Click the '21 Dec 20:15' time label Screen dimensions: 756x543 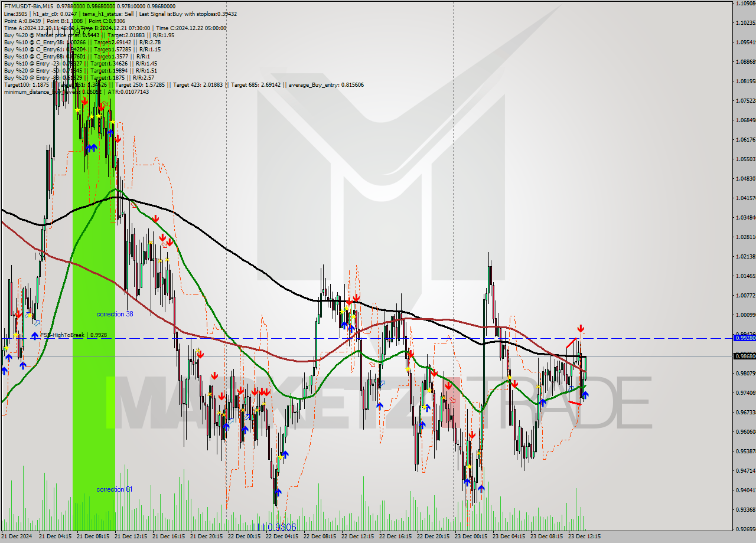(x=206, y=537)
